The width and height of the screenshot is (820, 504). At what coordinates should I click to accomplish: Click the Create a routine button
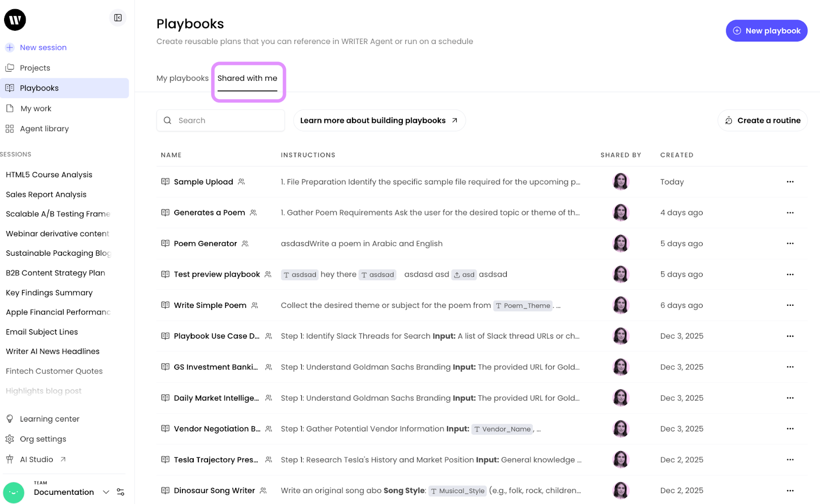[x=763, y=120]
